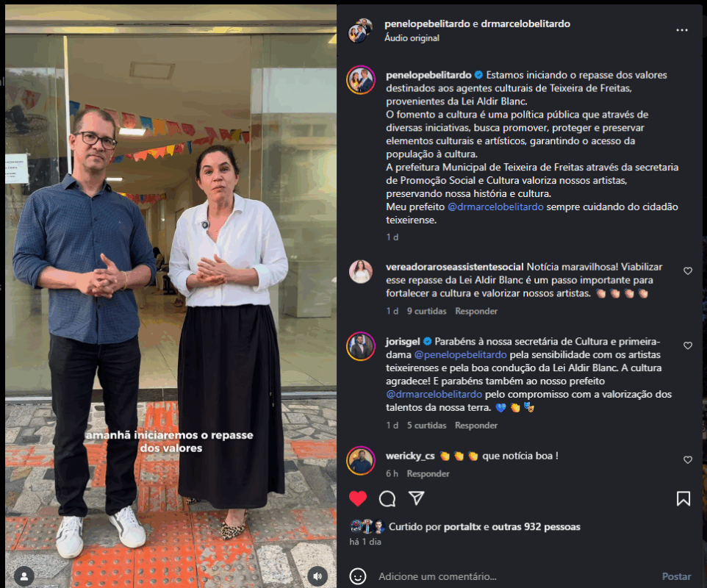The image size is (707, 588).
Task: Mute video using speaker icon
Action: [317, 576]
